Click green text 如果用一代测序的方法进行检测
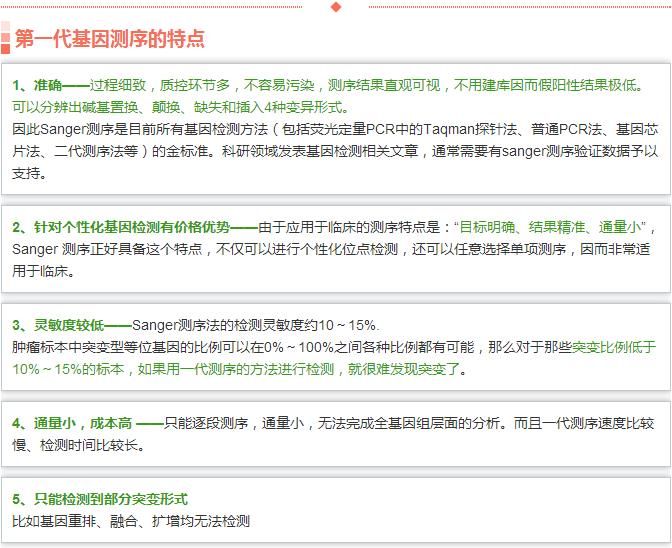Screen dimensions: 672x548 [x=240, y=369]
